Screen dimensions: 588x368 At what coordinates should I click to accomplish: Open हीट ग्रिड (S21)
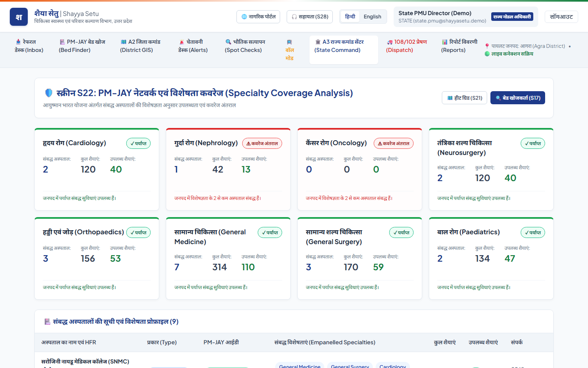point(464,98)
